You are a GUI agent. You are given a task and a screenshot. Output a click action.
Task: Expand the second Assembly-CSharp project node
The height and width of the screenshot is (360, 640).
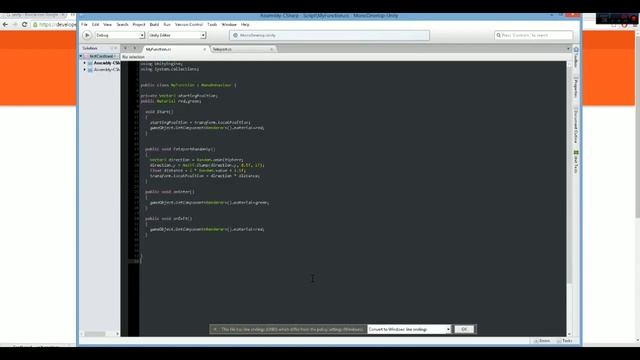point(85,69)
